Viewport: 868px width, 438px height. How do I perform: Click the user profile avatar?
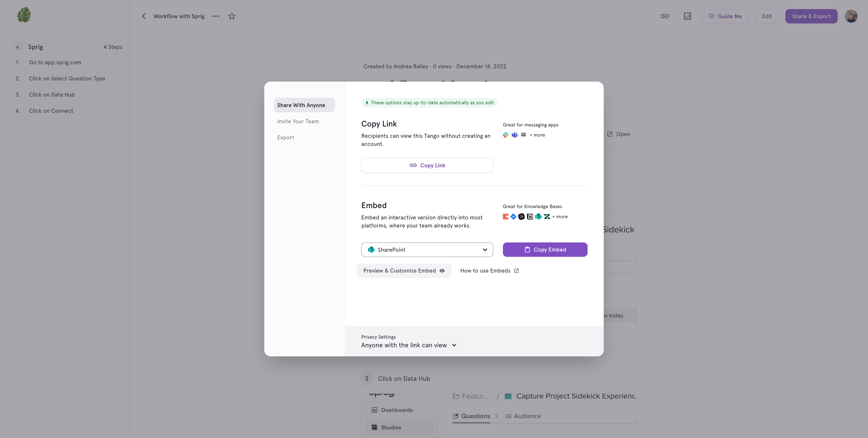pyautogui.click(x=851, y=16)
